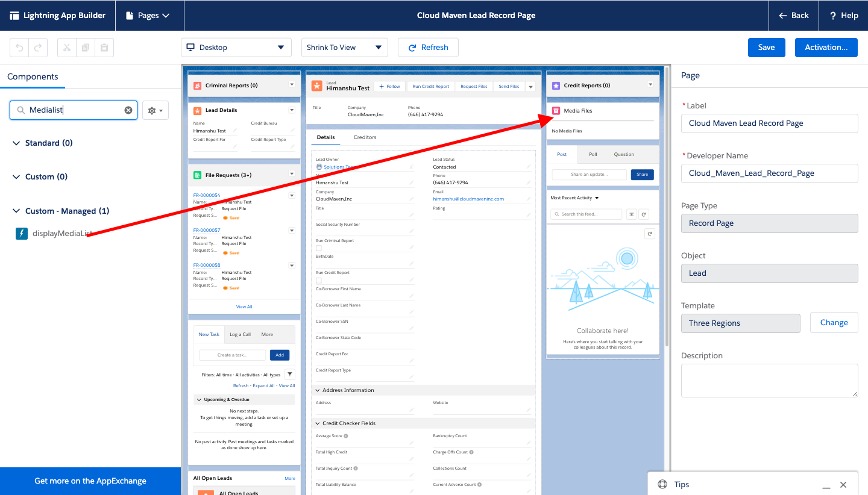Switch to the Poll tab
Screen dimensions: 868x495
click(x=593, y=154)
